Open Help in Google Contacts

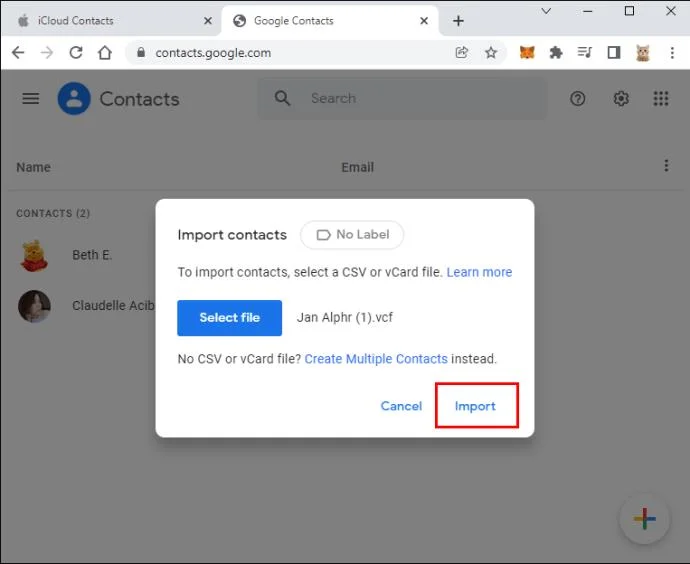(x=577, y=99)
